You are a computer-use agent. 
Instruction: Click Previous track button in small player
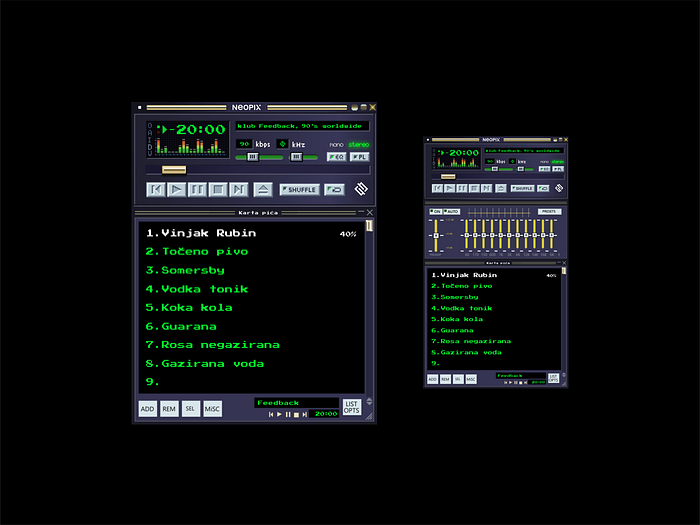coord(438,188)
